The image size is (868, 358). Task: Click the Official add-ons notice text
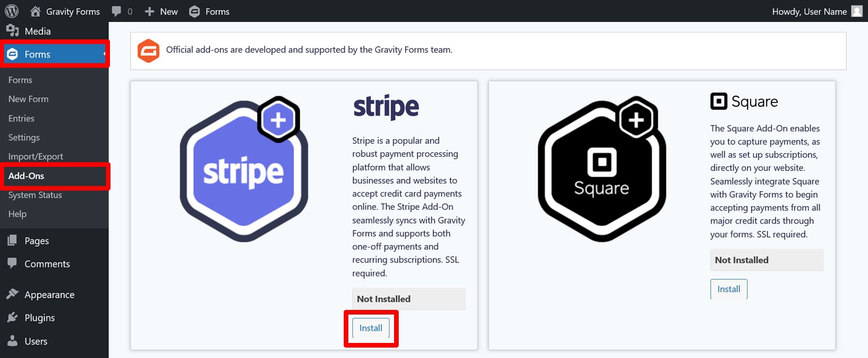coord(309,50)
